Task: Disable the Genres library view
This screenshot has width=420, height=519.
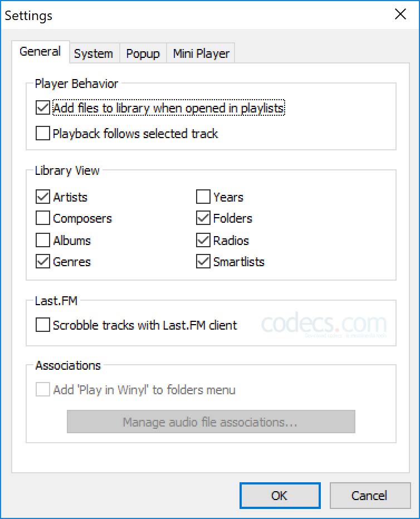Action: 43,262
